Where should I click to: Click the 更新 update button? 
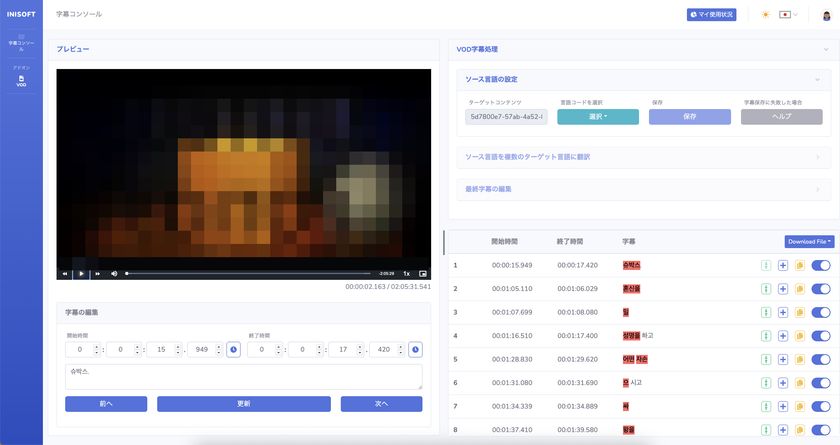pyautogui.click(x=243, y=404)
